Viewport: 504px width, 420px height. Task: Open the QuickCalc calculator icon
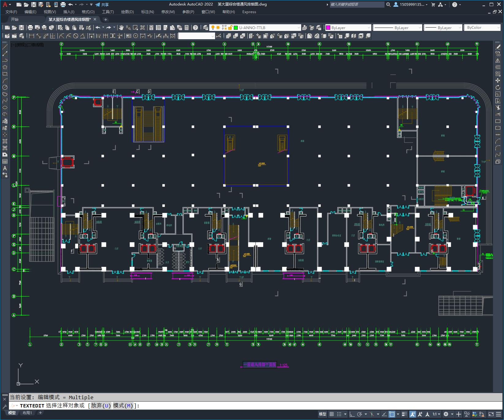[x=187, y=28]
